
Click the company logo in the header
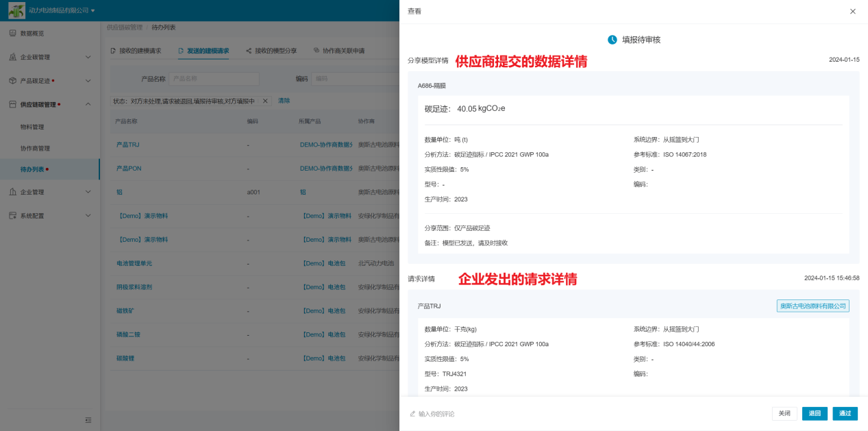[x=16, y=10]
